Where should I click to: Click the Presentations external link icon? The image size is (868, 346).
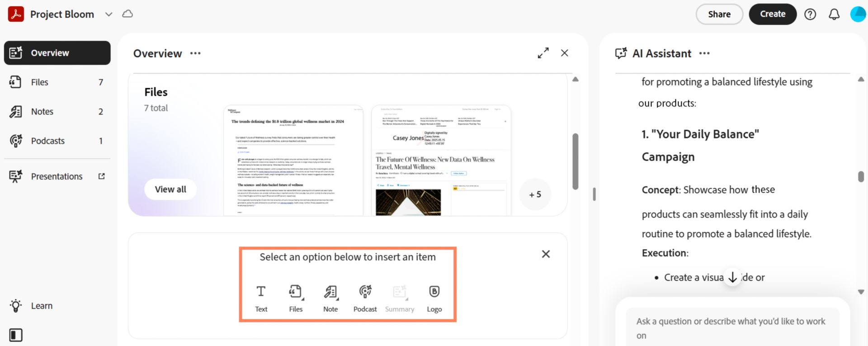click(x=101, y=176)
